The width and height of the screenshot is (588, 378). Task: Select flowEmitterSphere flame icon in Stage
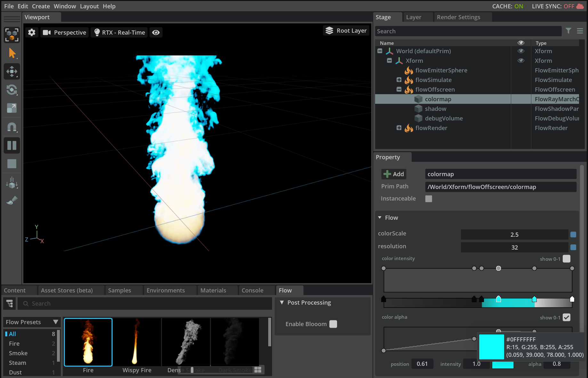tap(409, 70)
